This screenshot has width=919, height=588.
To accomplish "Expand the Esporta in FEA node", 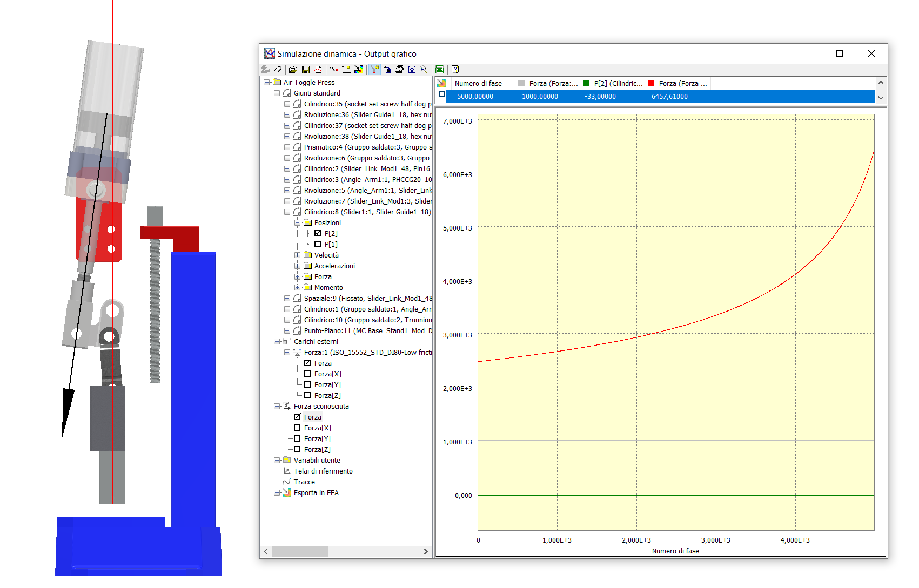I will pos(277,492).
